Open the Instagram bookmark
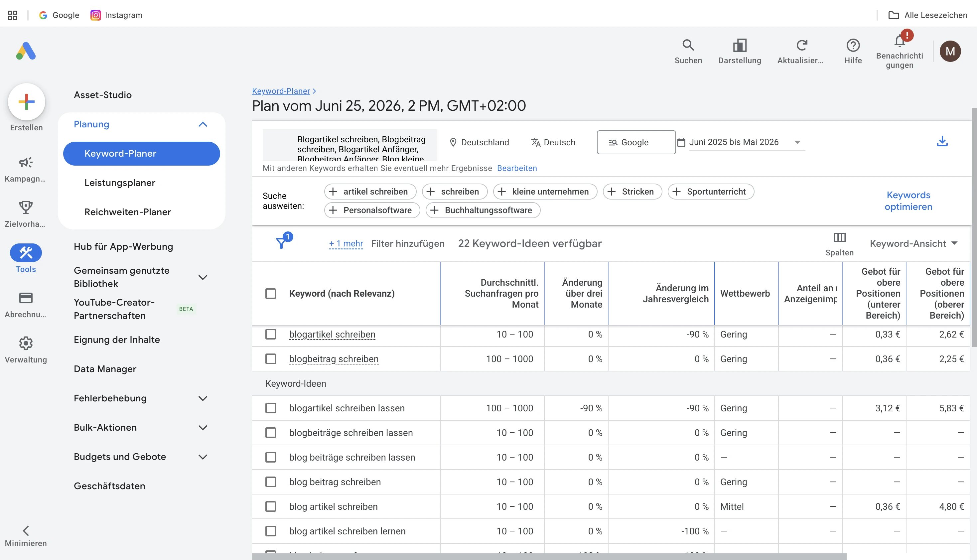Image resolution: width=977 pixels, height=560 pixels. pyautogui.click(x=116, y=15)
